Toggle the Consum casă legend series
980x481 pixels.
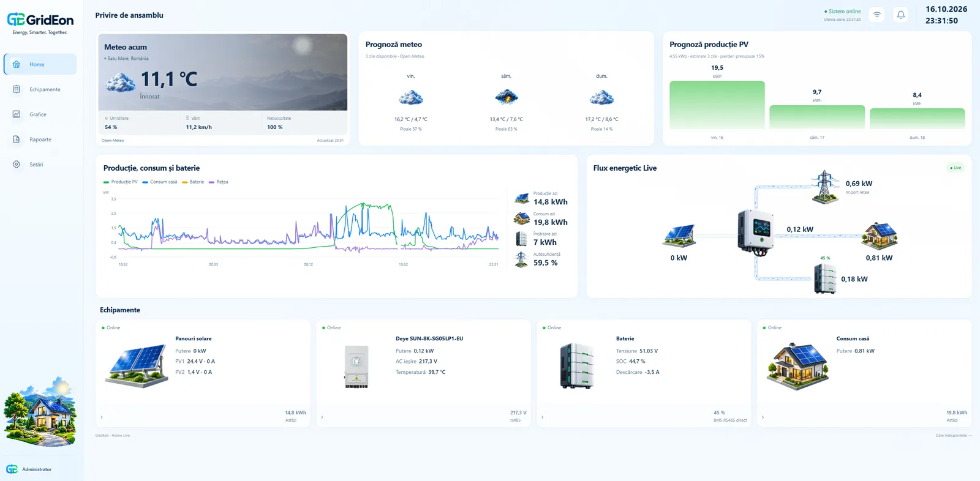pyautogui.click(x=160, y=182)
